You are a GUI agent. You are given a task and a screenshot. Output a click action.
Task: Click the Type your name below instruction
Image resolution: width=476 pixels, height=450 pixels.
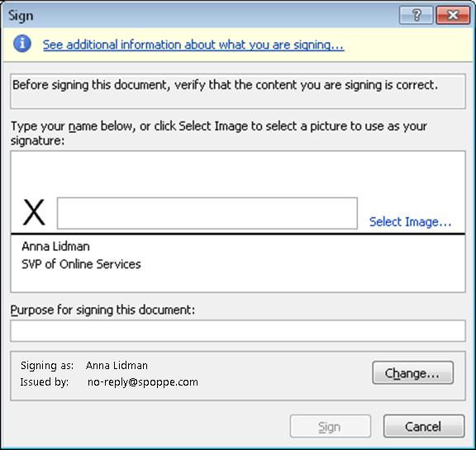click(x=219, y=133)
